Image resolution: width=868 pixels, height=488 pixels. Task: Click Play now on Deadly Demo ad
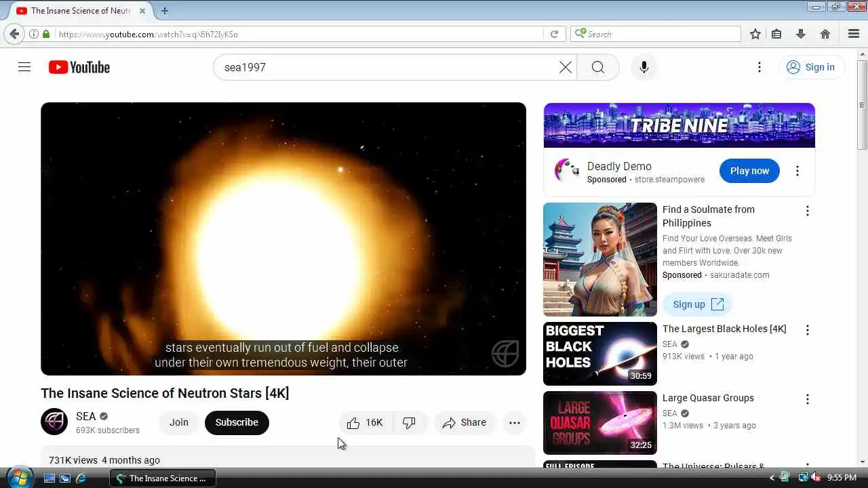tap(749, 171)
